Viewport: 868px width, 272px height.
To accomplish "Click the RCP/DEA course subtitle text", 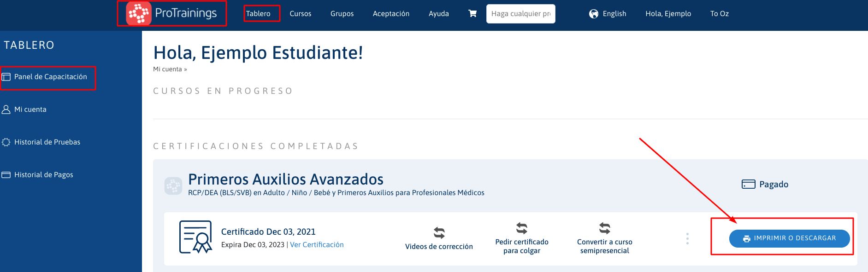I will (x=336, y=193).
